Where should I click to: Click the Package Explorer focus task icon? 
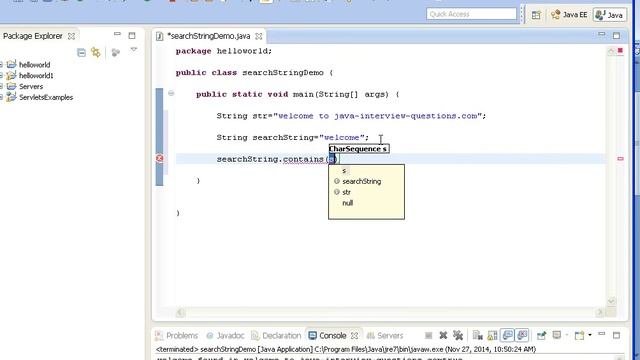(x=116, y=52)
